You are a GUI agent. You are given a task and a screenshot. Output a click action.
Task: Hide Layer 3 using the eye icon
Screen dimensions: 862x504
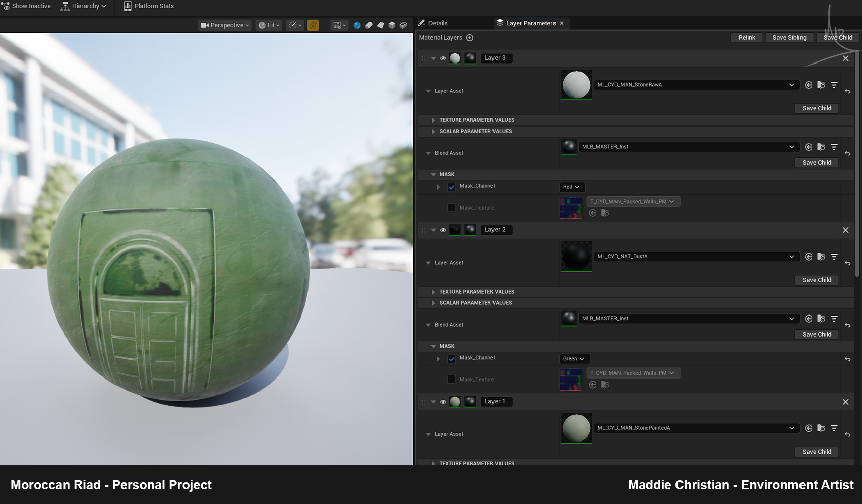(x=443, y=58)
